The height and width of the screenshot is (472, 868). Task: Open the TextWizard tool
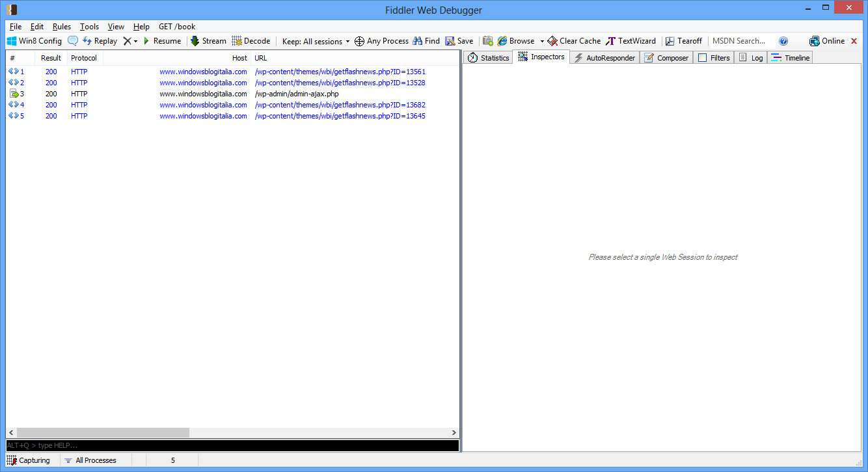coord(631,41)
